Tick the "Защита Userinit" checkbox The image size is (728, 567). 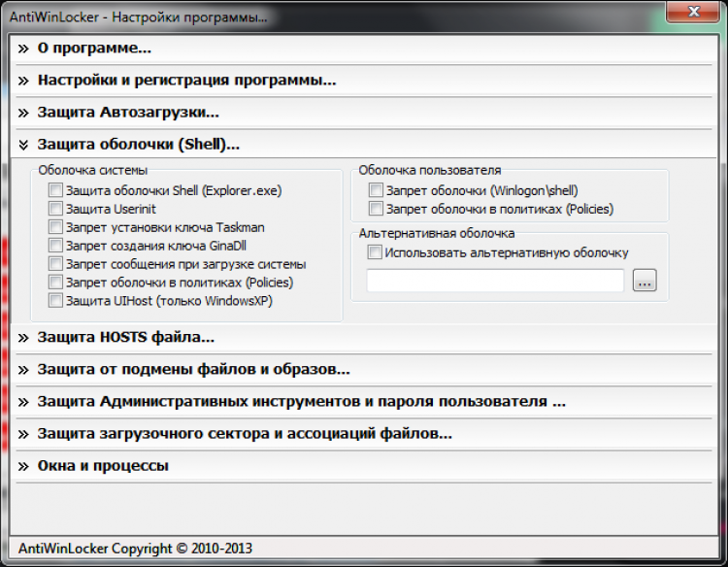coord(55,209)
